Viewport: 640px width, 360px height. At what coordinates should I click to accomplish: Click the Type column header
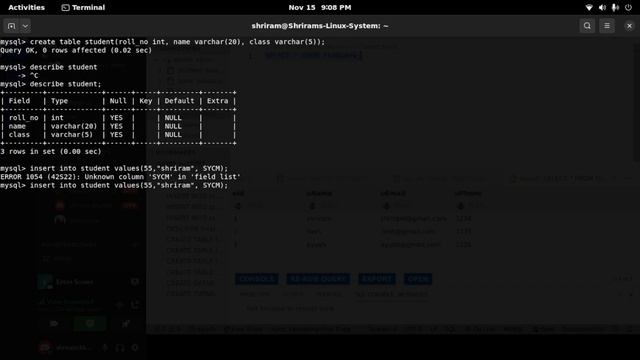pos(59,101)
